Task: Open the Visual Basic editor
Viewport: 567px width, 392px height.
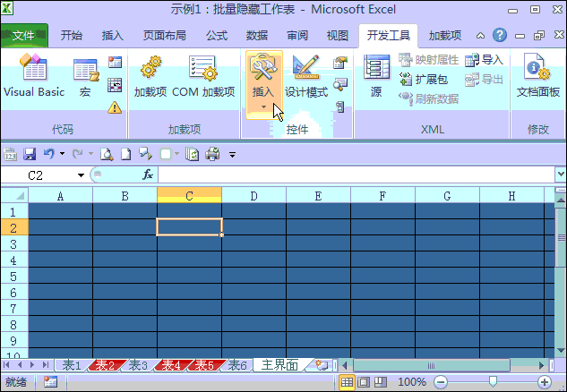Action: pyautogui.click(x=34, y=76)
